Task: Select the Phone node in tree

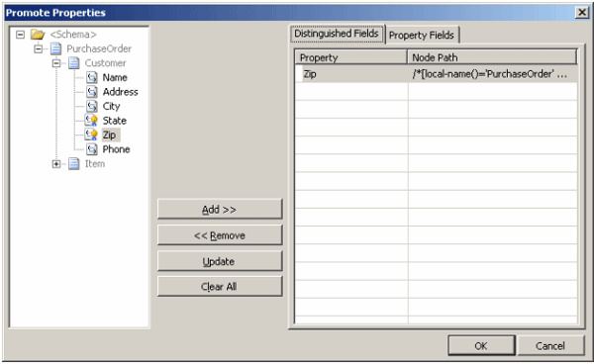Action: point(116,149)
